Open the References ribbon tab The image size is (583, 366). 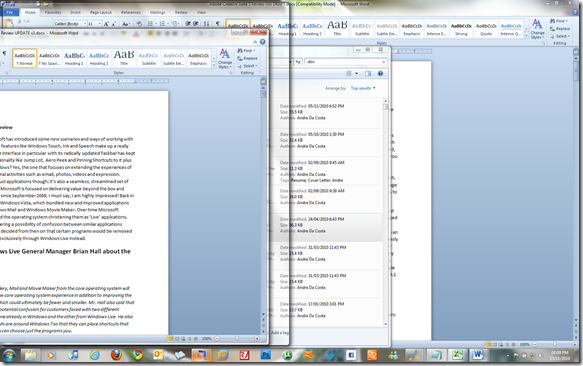point(131,12)
